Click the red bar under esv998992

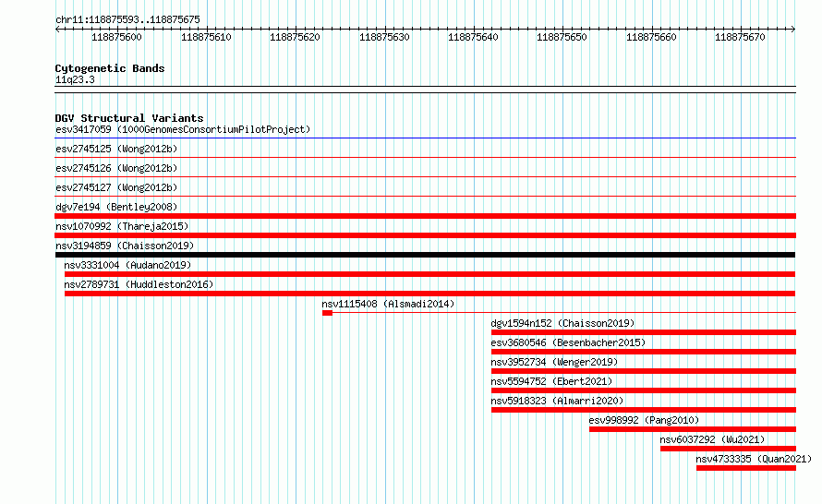(x=693, y=429)
